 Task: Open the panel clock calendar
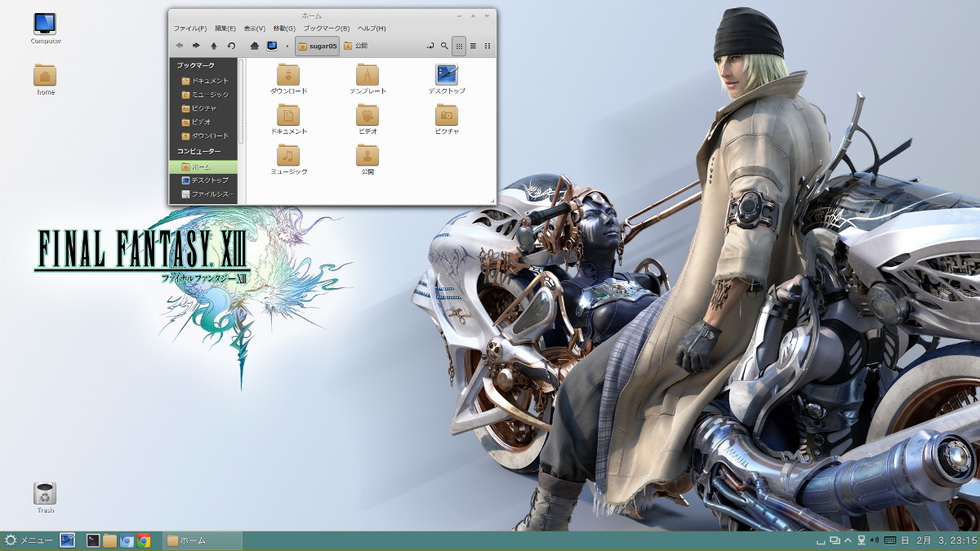click(947, 540)
